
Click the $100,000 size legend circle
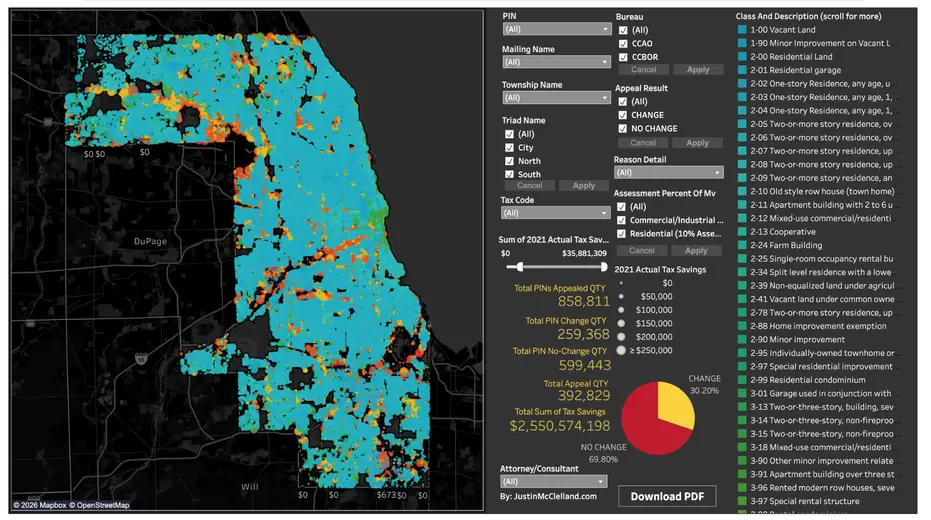tap(621, 310)
